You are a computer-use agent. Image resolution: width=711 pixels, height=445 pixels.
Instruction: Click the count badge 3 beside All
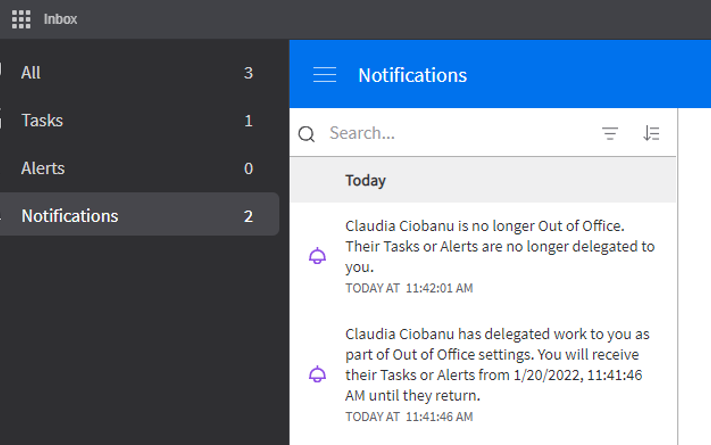pos(248,73)
